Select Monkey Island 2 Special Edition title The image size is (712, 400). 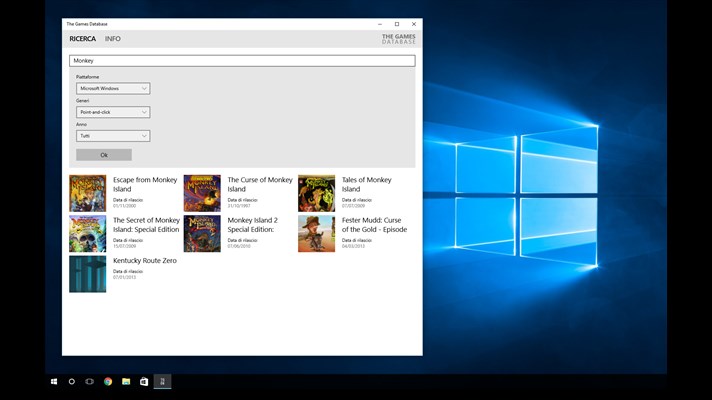pyautogui.click(x=252, y=225)
